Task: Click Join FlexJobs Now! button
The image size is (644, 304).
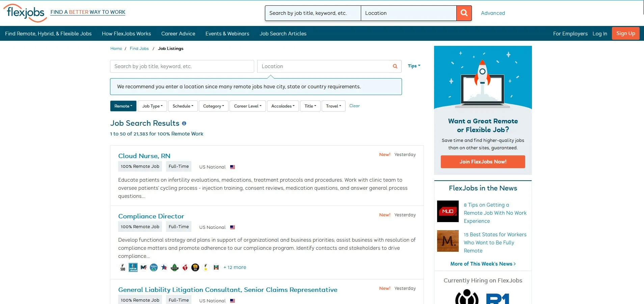Action: point(483,162)
